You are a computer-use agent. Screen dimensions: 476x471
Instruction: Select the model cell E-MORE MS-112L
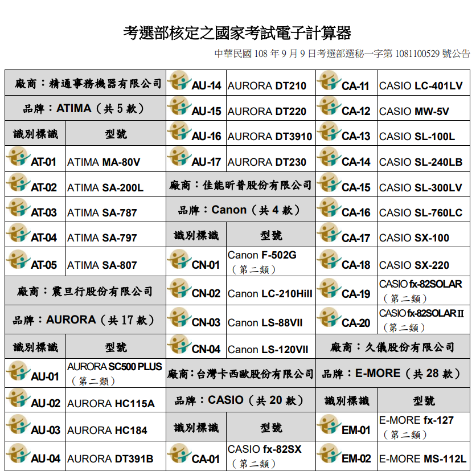click(x=424, y=456)
